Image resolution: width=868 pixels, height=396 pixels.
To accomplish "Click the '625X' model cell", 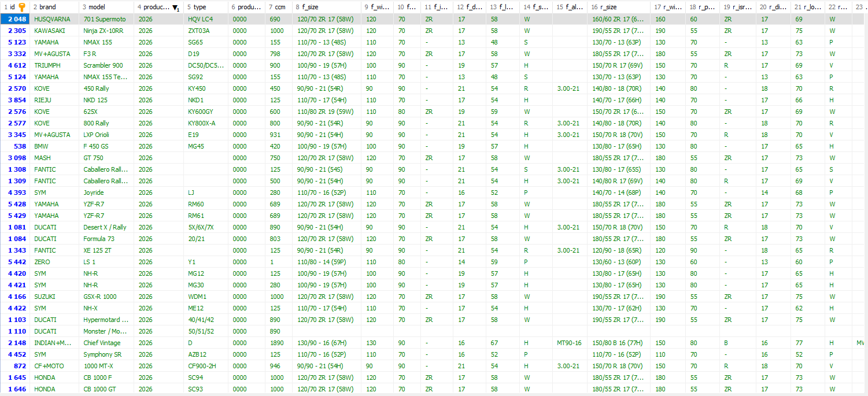I will (x=106, y=112).
